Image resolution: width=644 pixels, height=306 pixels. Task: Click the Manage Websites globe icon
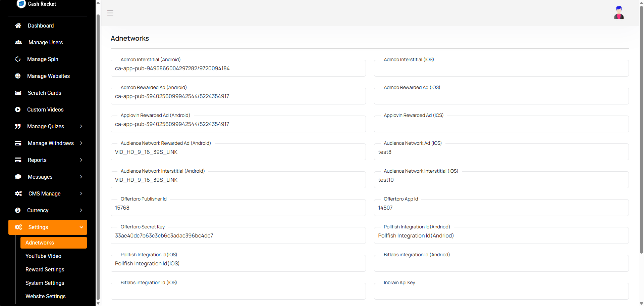point(18,76)
